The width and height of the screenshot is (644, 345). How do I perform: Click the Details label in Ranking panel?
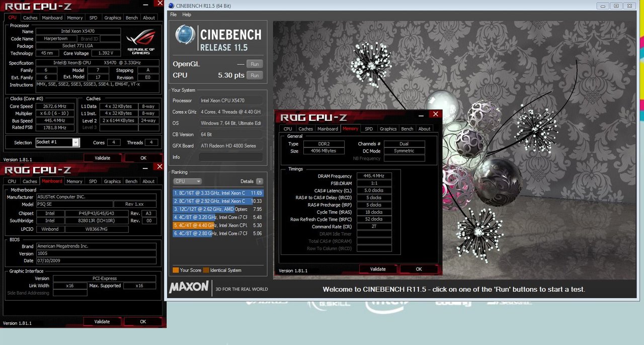pyautogui.click(x=247, y=181)
